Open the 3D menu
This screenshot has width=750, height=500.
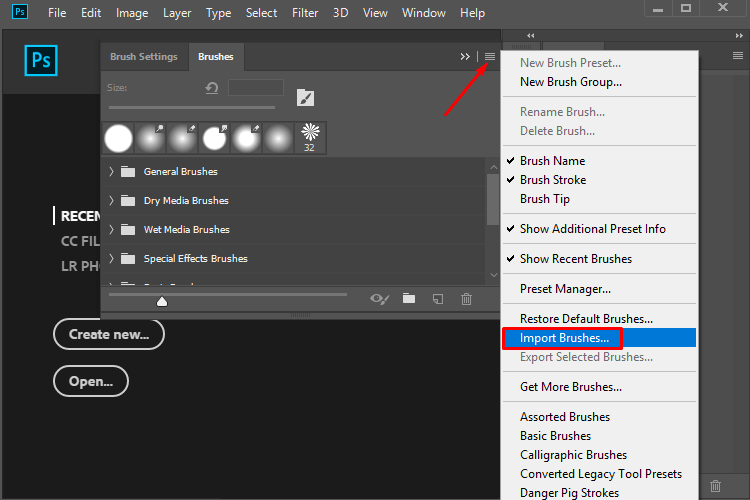point(340,13)
